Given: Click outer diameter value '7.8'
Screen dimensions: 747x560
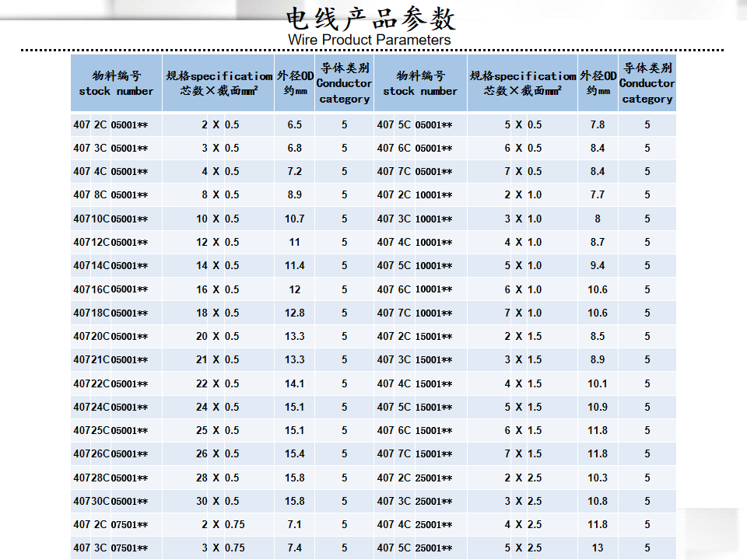Looking at the screenshot, I should [598, 124].
